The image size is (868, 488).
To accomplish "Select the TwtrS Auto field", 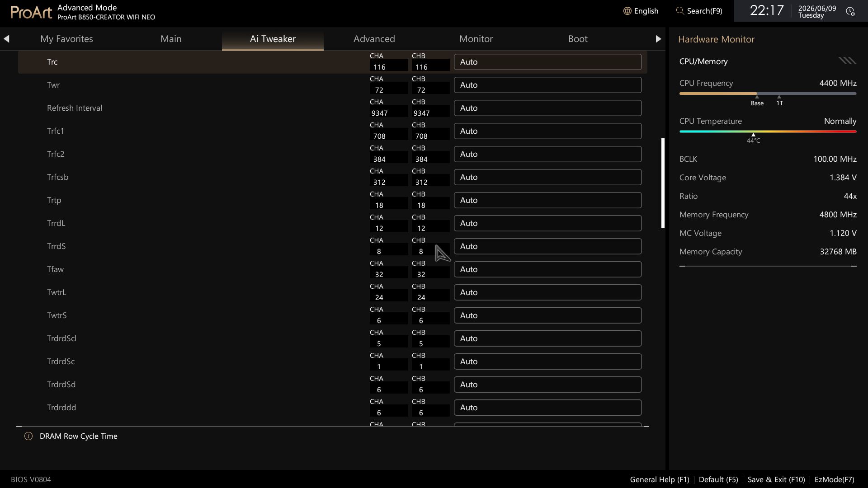I will pyautogui.click(x=547, y=315).
